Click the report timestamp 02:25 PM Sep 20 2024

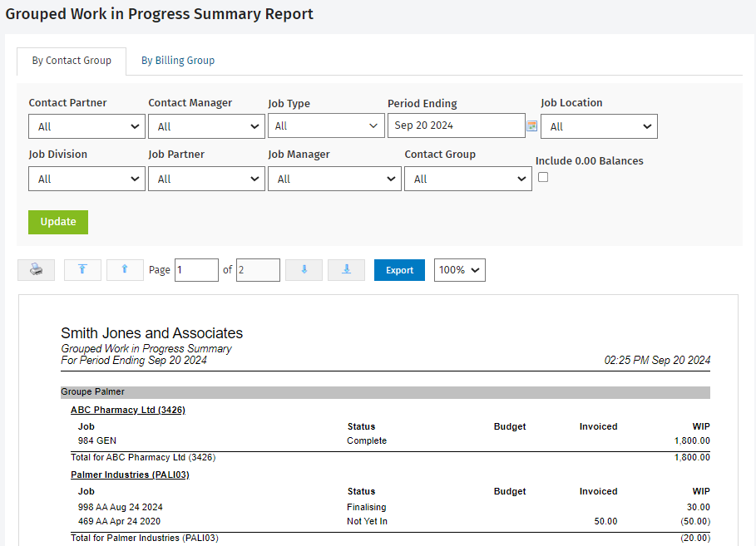click(x=657, y=360)
